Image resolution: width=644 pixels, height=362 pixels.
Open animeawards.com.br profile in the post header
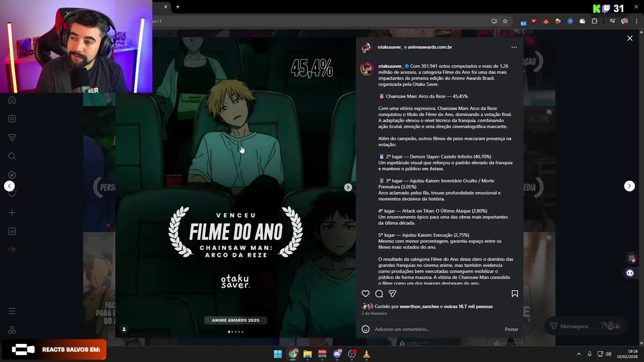[x=430, y=47]
